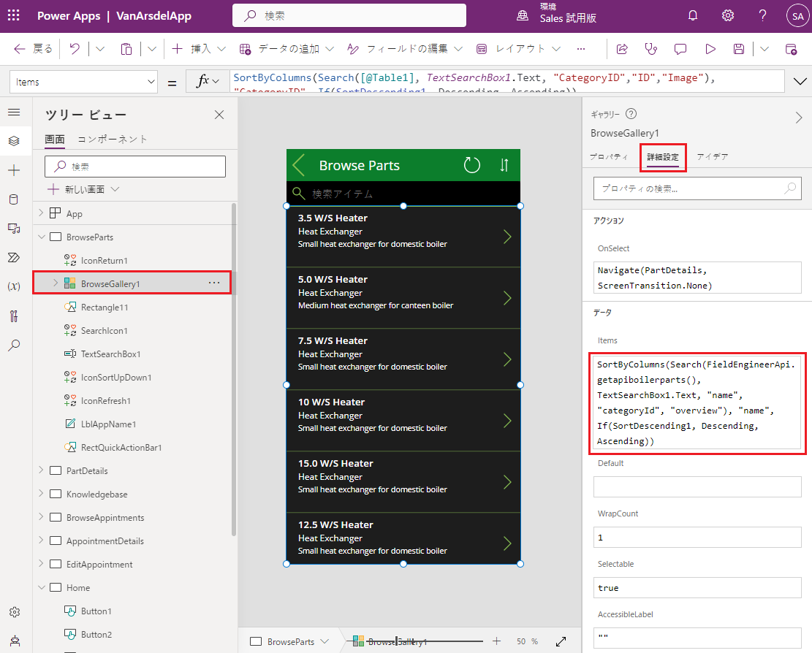Open BrowseGallery1 more options ellipsis
Image resolution: width=812 pixels, height=653 pixels.
[x=214, y=283]
